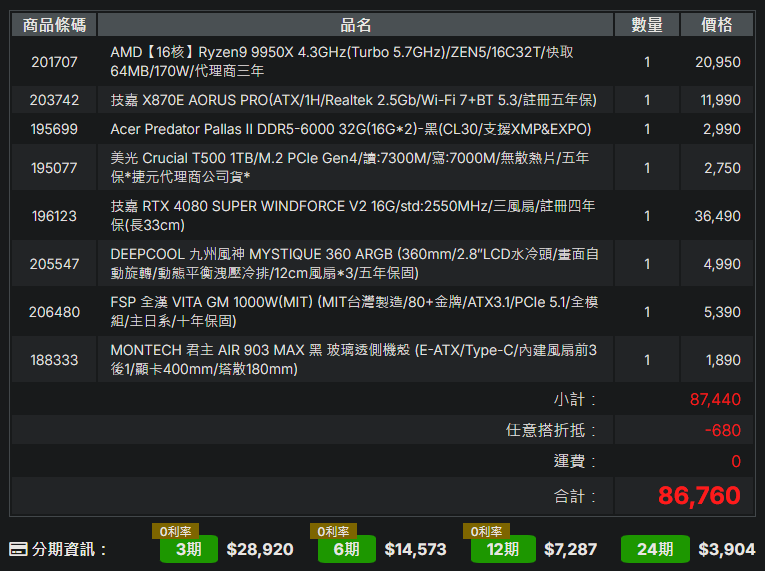Click the $3,904 installment amount
Screen dimensions: 765x571
[x=727, y=549]
